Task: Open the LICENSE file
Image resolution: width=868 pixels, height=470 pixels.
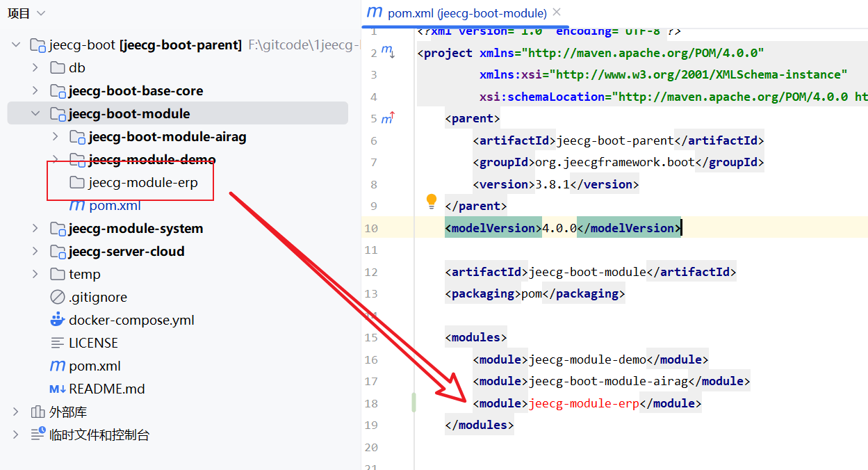Action: click(93, 343)
